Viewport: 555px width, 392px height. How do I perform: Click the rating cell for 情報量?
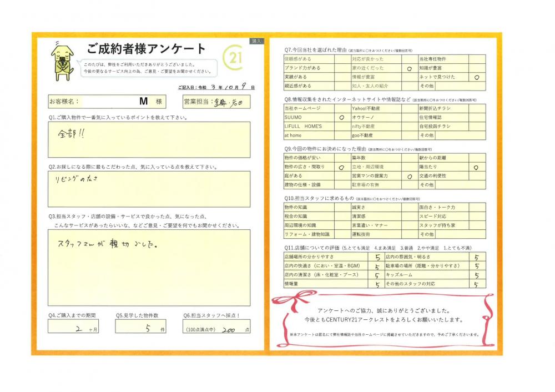pos(377,284)
